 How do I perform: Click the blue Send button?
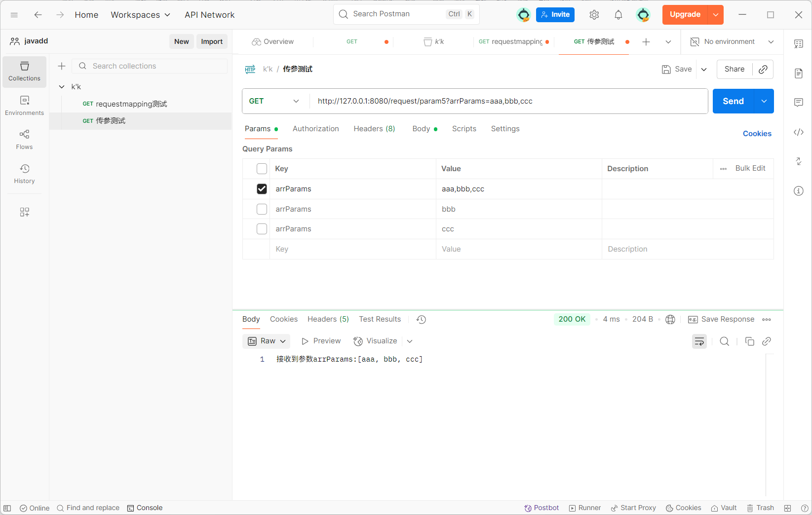coord(733,101)
